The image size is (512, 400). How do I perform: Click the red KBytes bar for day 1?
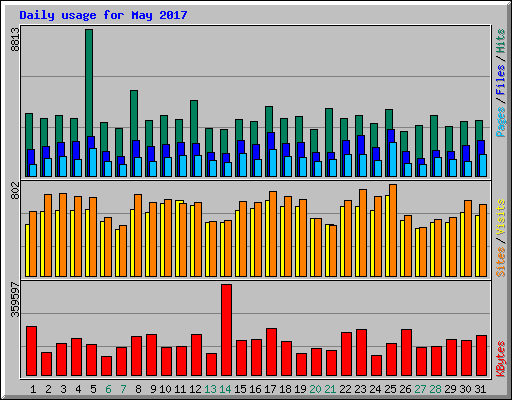(x=31, y=351)
